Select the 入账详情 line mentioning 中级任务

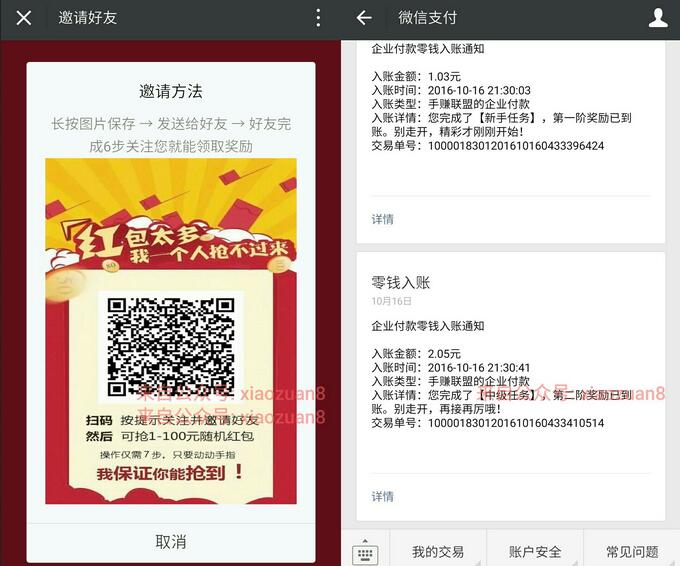point(501,402)
